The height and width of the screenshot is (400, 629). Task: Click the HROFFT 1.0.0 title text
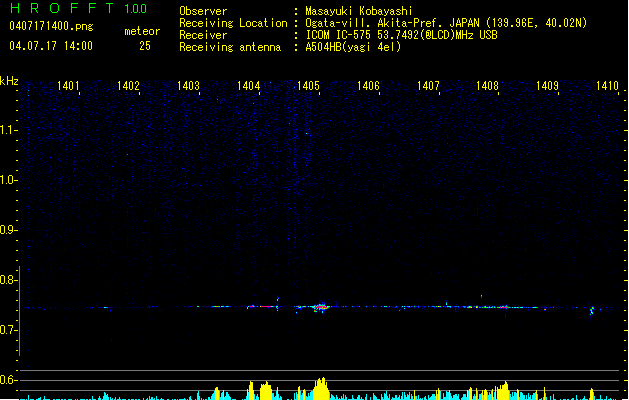coord(78,8)
